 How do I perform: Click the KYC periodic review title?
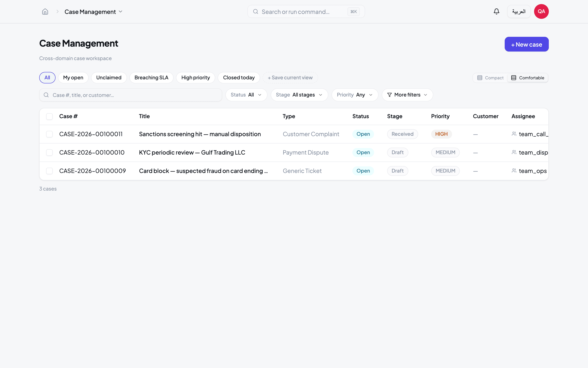192,153
